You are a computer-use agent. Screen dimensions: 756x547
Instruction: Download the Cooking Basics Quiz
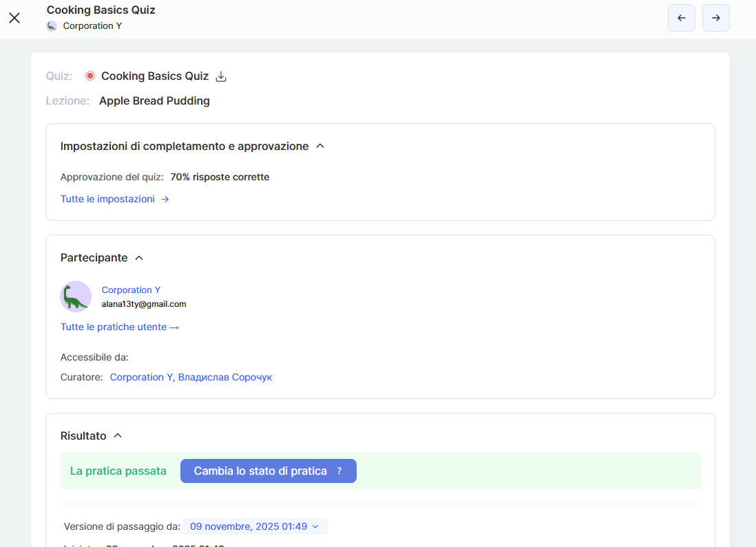coord(221,76)
